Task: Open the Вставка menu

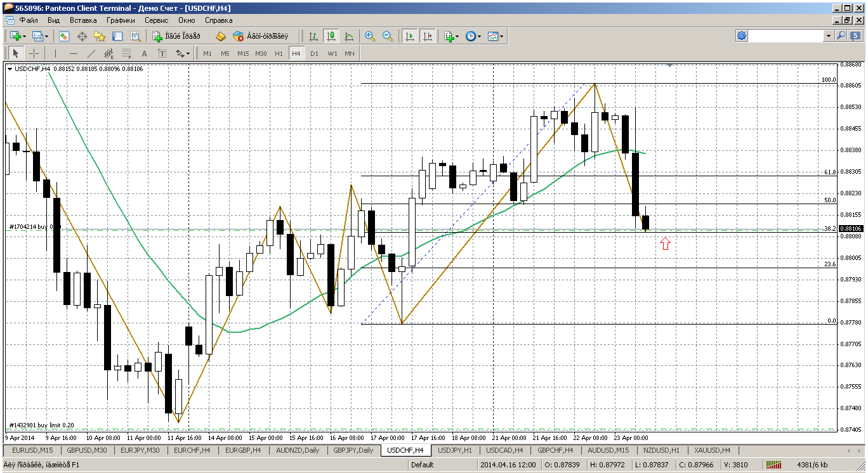Action: coord(83,20)
